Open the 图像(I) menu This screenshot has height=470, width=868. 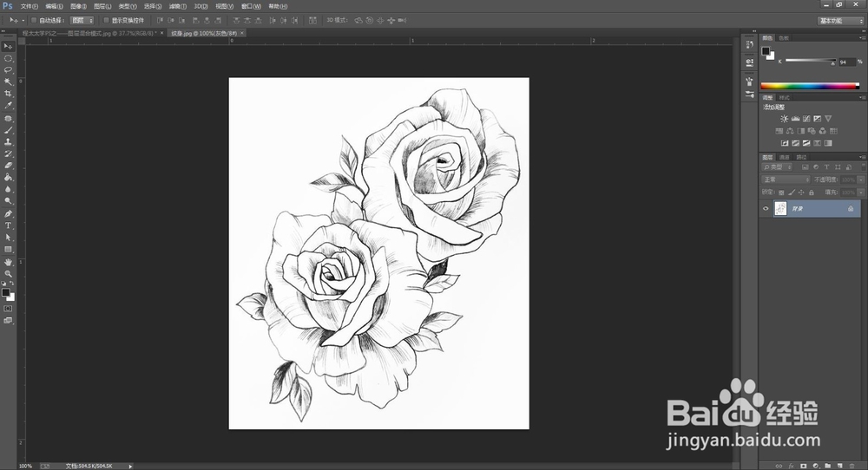(78, 6)
